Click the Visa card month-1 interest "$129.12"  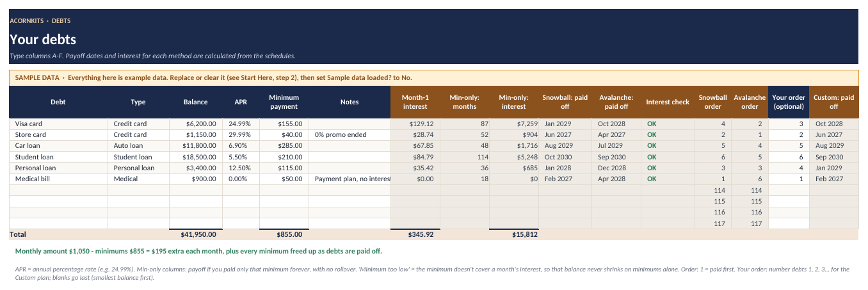(415, 124)
